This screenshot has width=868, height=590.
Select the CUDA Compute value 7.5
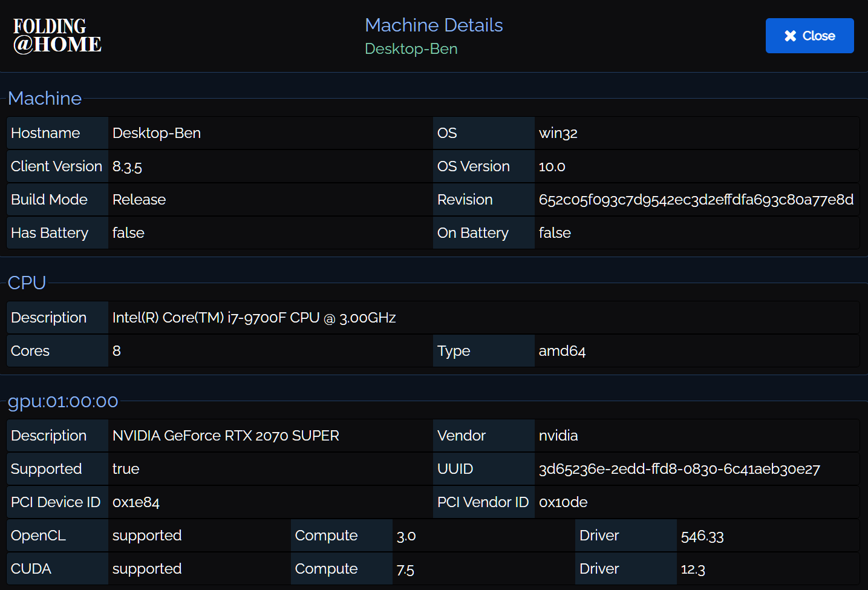coord(405,569)
